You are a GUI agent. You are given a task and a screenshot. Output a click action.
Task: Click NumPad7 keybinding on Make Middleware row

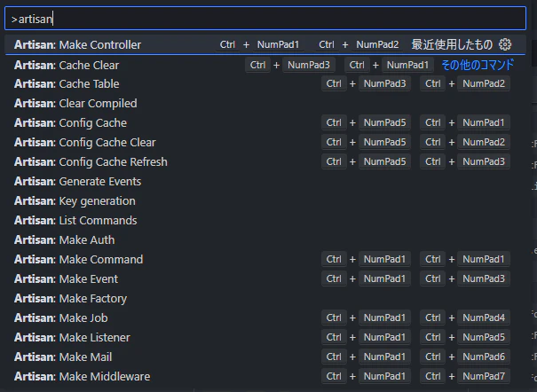[x=484, y=376]
